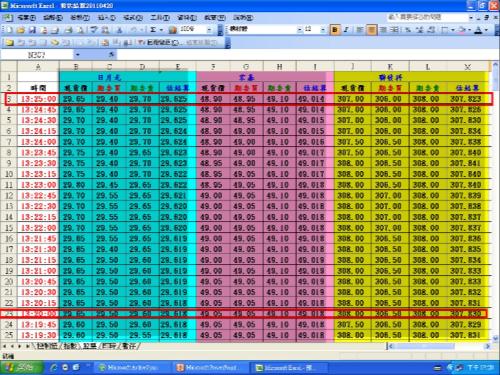Screen dimensions: 500x375
Task: Open the Zoom percentage dropdown
Action: click(x=209, y=30)
